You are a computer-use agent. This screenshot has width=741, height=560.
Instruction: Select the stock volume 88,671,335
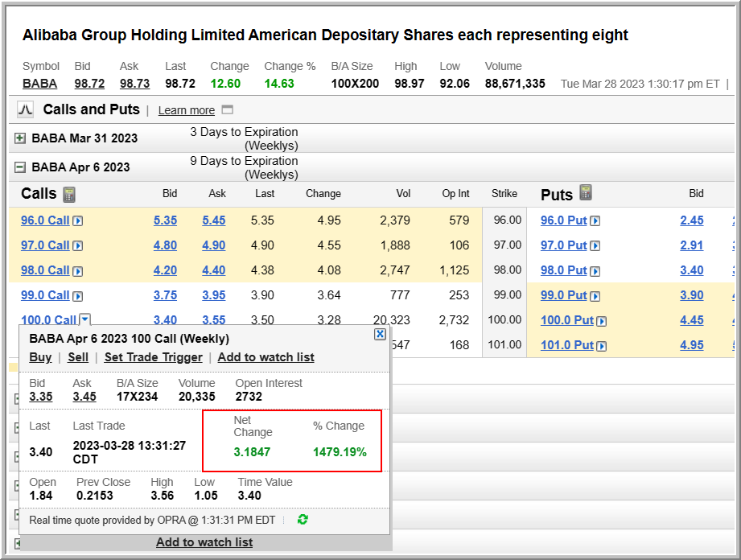pyautogui.click(x=515, y=84)
